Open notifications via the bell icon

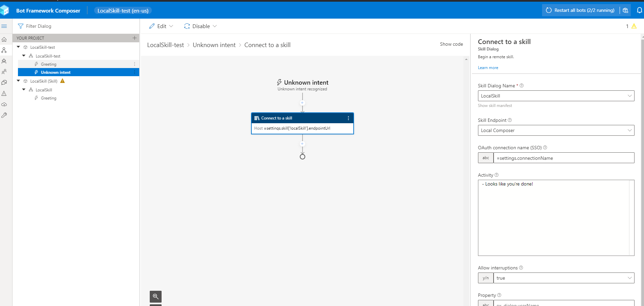click(x=638, y=10)
